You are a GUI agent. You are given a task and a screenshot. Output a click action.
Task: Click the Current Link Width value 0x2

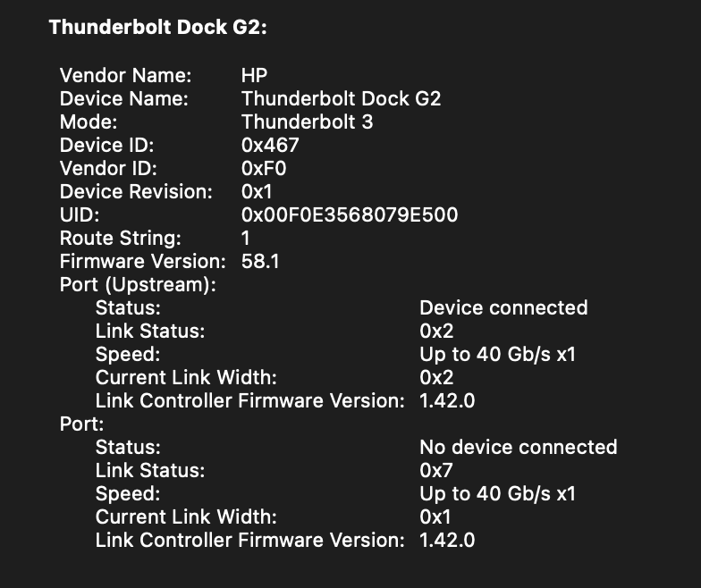tap(437, 377)
